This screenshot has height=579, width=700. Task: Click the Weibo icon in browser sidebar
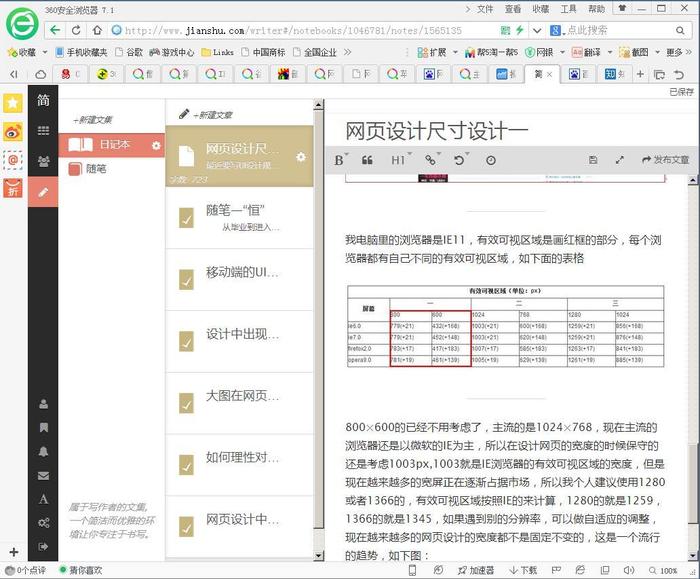pyautogui.click(x=12, y=131)
